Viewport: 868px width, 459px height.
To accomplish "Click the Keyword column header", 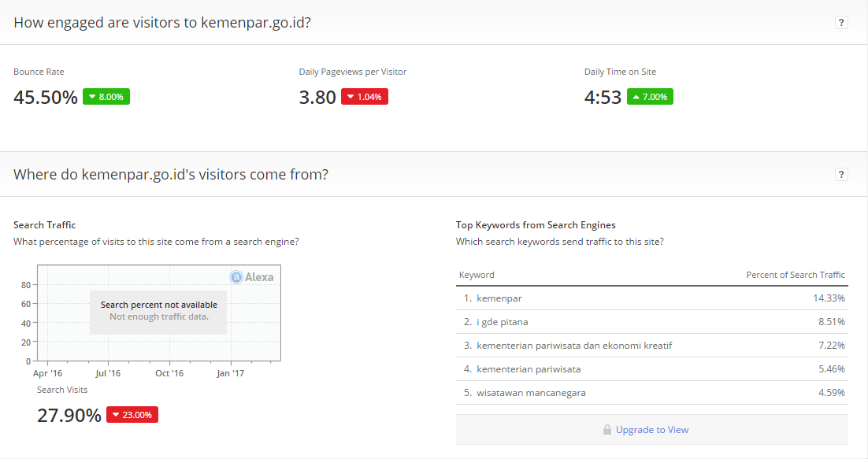I will 477,275.
